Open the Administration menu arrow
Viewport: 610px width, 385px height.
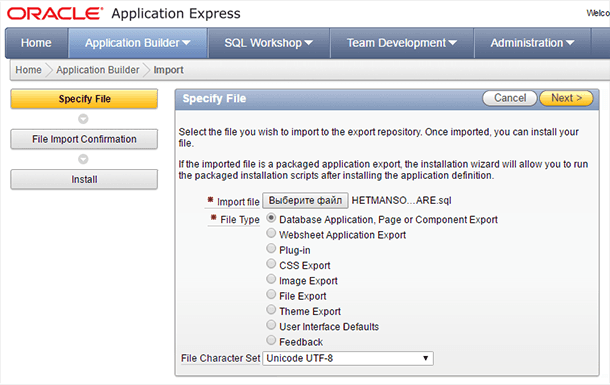click(570, 43)
